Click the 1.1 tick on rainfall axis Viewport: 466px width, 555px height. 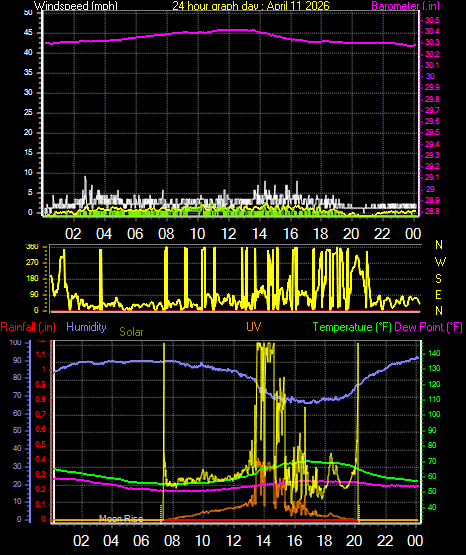tap(41, 354)
